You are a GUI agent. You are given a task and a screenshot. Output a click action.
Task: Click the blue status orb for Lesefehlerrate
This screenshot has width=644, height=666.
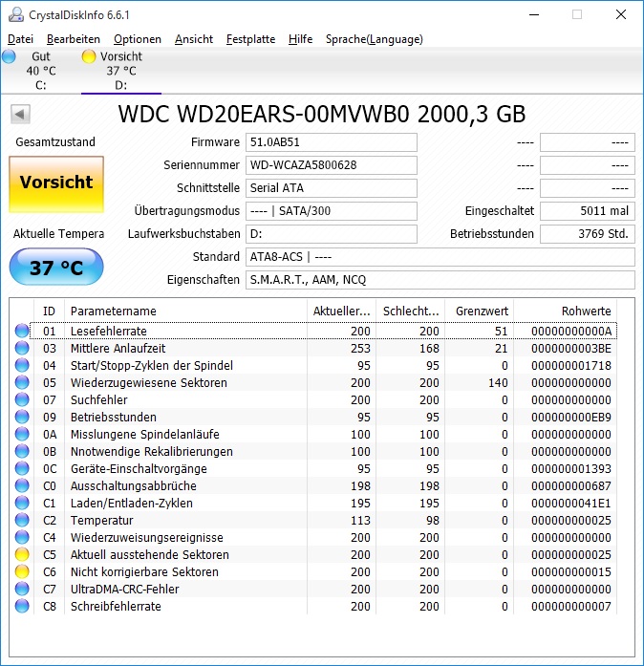click(22, 331)
